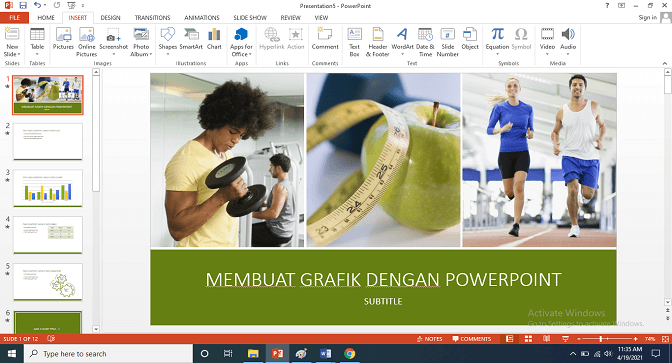Create a Photo Album
The image size is (672, 363).
click(141, 42)
